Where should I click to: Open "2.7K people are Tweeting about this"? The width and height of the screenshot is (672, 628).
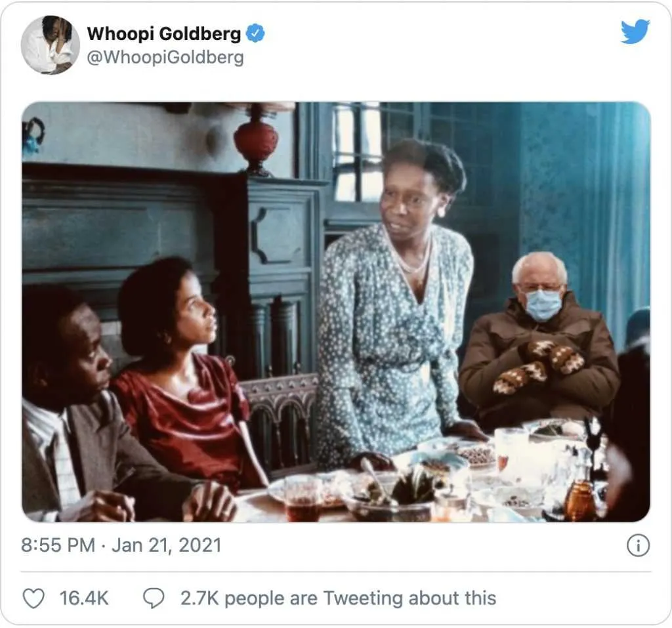[x=338, y=598]
